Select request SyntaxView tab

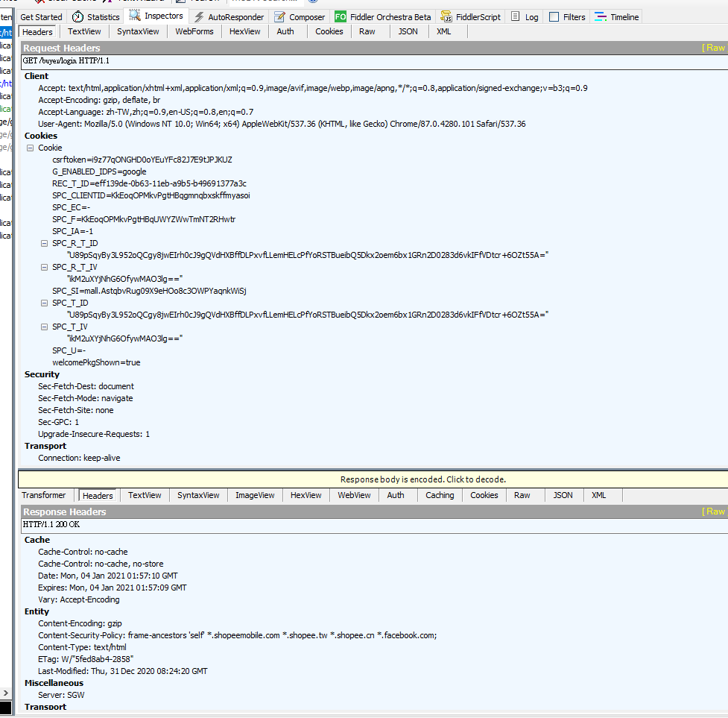coord(138,31)
